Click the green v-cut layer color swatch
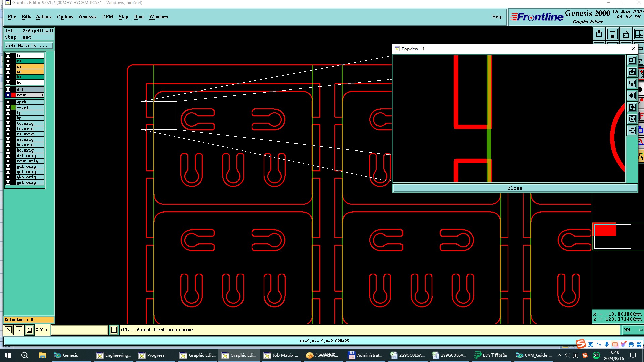644x362 pixels. (x=13, y=107)
